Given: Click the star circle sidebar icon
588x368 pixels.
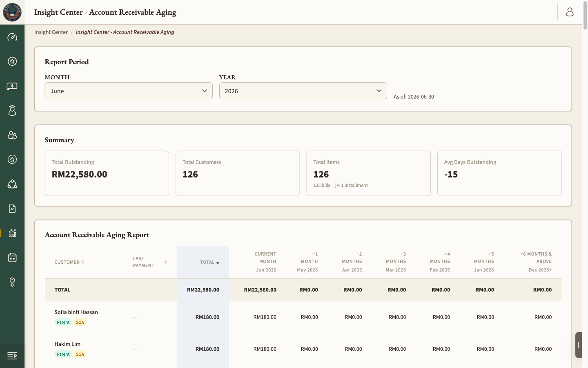Looking at the screenshot, I should click(x=12, y=61).
